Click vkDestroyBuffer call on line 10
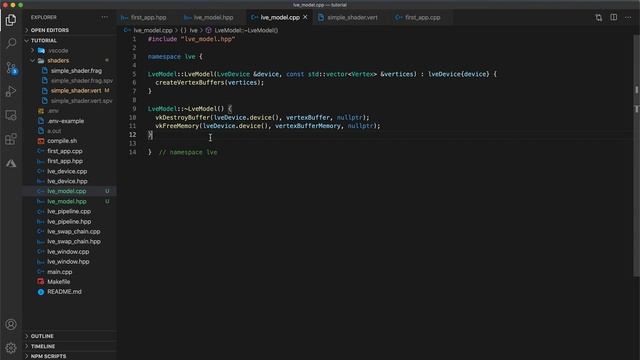Viewport: 640px width, 360px height. click(x=262, y=118)
